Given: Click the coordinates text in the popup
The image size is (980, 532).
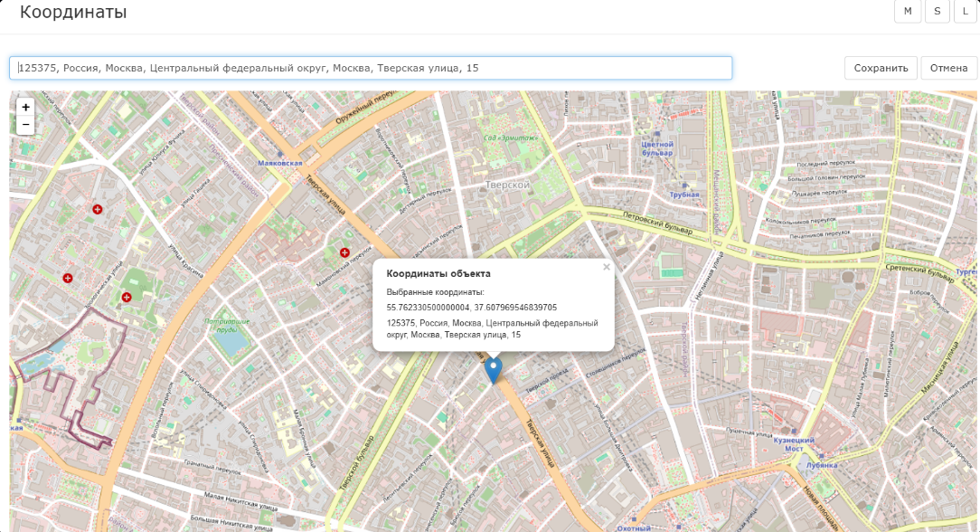Looking at the screenshot, I should point(471,308).
